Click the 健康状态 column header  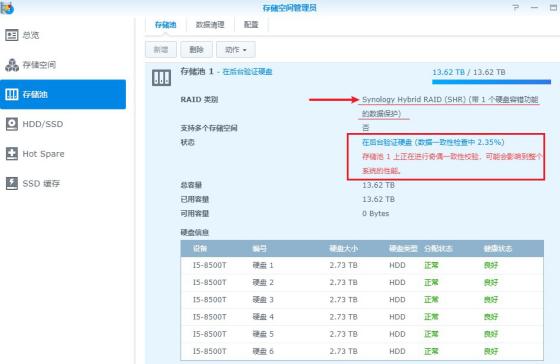pos(498,248)
